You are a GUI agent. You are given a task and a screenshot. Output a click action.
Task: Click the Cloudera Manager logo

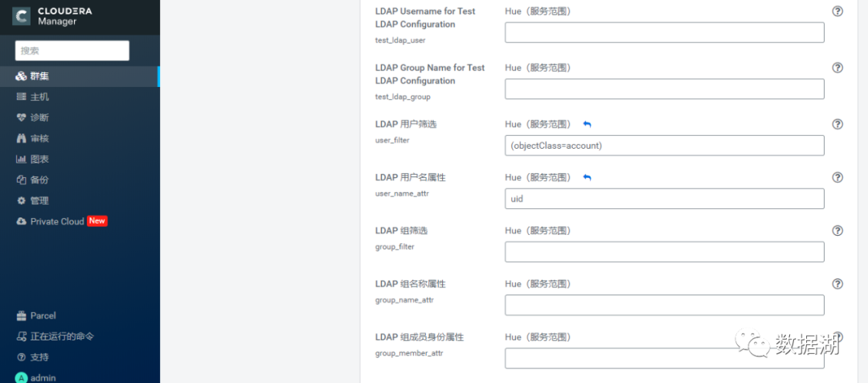pos(53,16)
